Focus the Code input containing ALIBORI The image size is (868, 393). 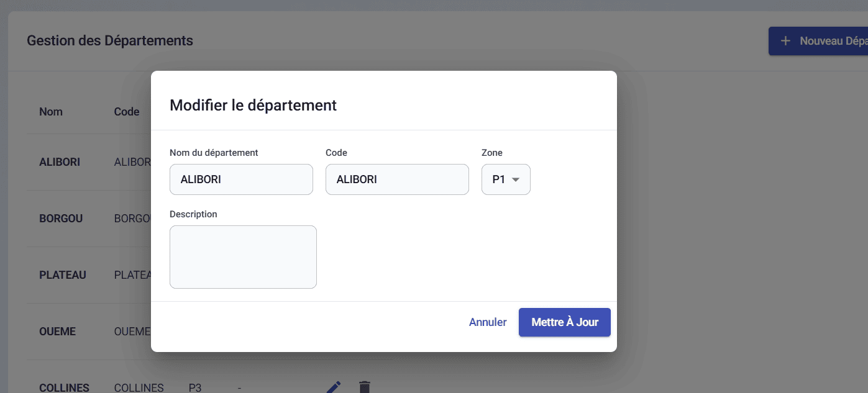[397, 179]
